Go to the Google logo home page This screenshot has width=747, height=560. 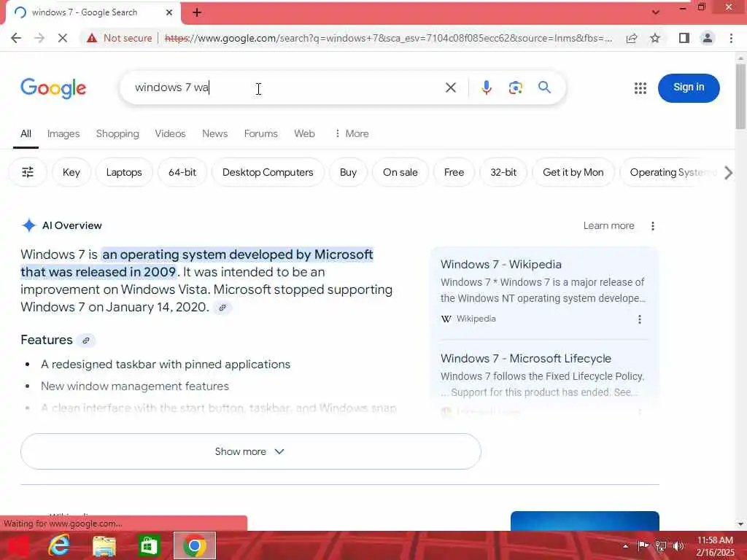(53, 88)
